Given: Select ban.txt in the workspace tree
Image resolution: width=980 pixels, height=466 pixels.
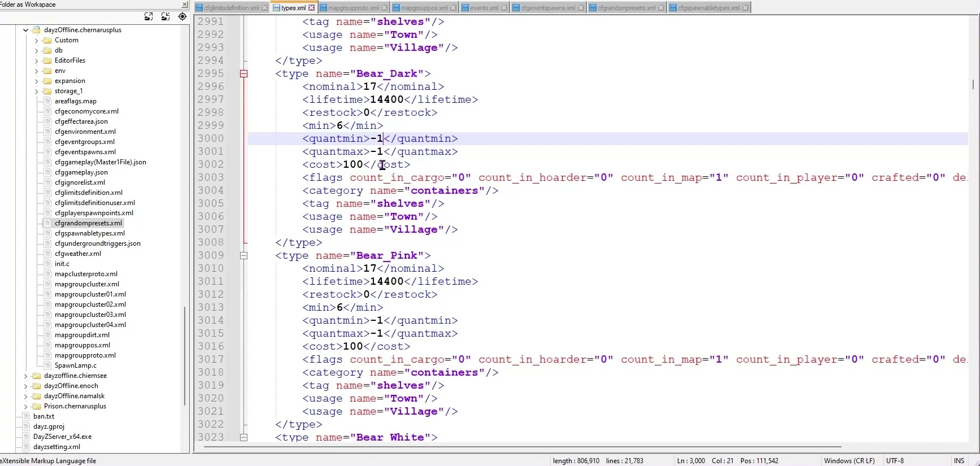Looking at the screenshot, I should tap(43, 416).
